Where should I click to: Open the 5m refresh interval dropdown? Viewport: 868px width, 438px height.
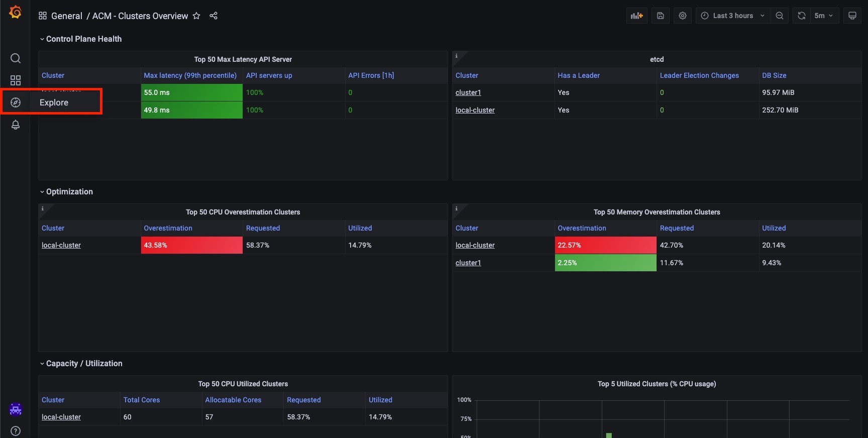(824, 16)
